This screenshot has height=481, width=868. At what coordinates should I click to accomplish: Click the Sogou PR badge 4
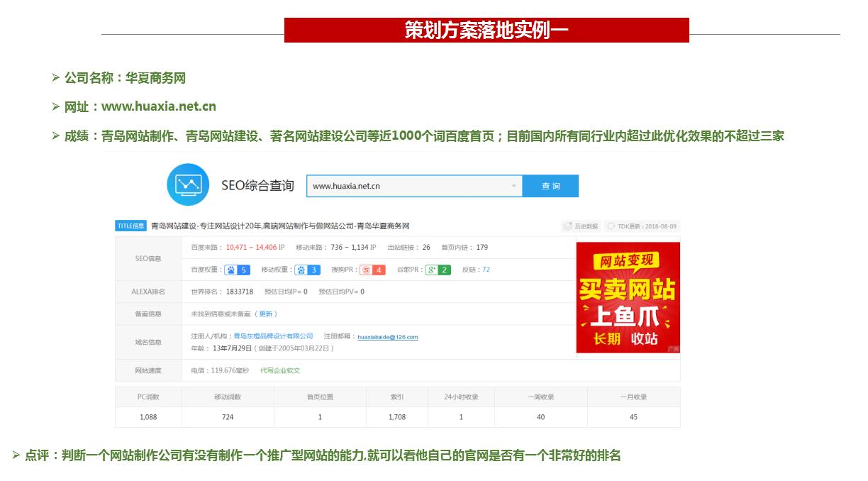(372, 270)
